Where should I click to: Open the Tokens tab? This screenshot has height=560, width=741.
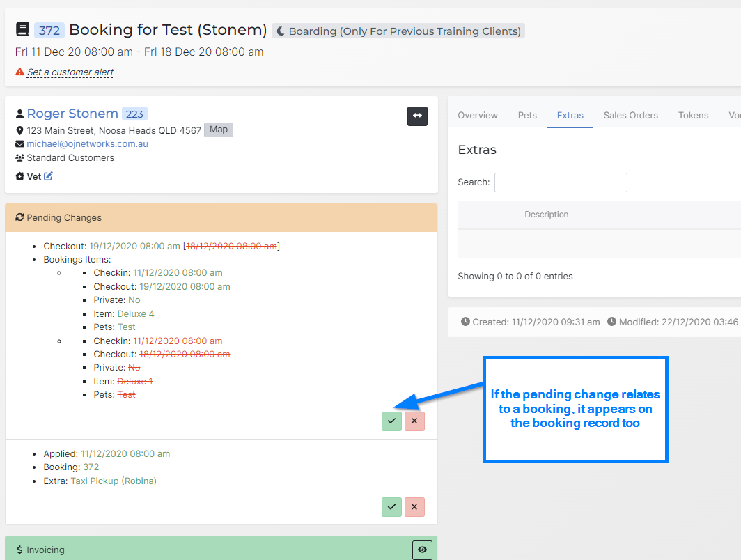[x=693, y=116]
